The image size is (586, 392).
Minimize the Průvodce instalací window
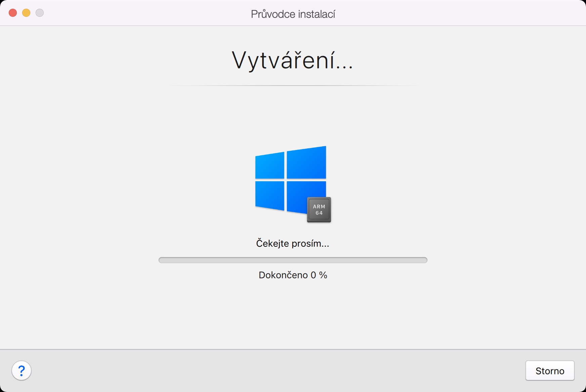26,13
